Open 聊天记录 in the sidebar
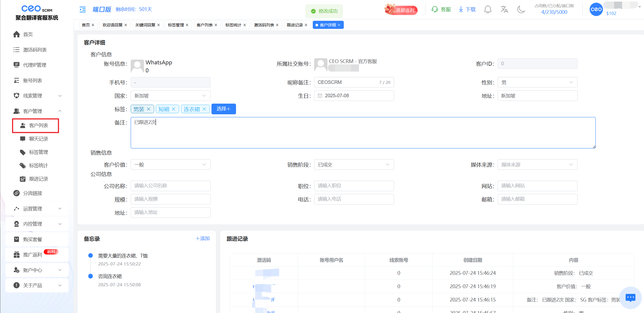The width and height of the screenshot is (644, 313). pyautogui.click(x=38, y=139)
